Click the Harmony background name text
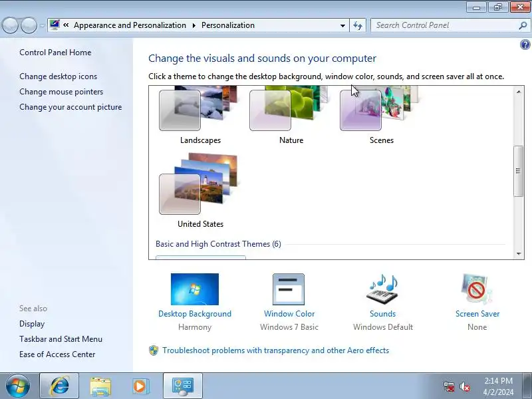 [195, 327]
